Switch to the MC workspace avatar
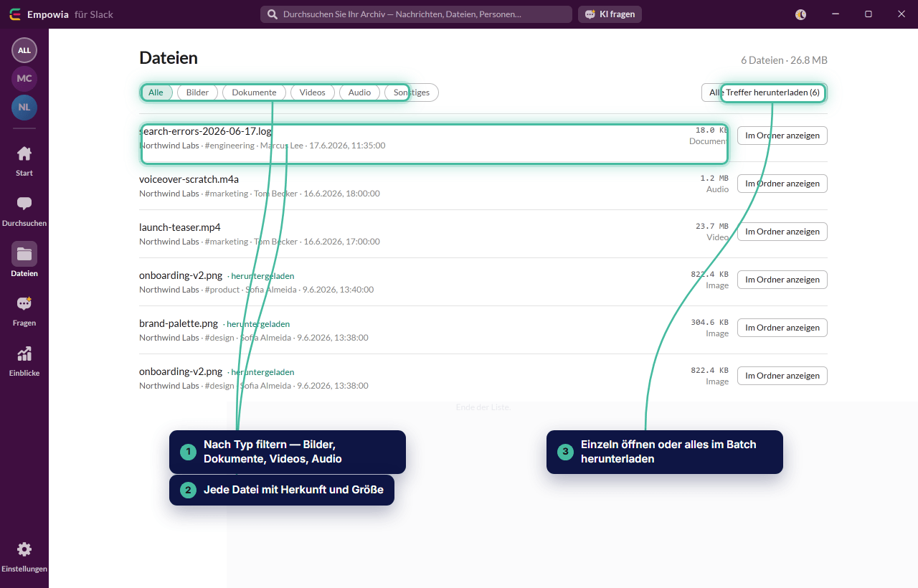This screenshot has width=918, height=588. tap(24, 78)
